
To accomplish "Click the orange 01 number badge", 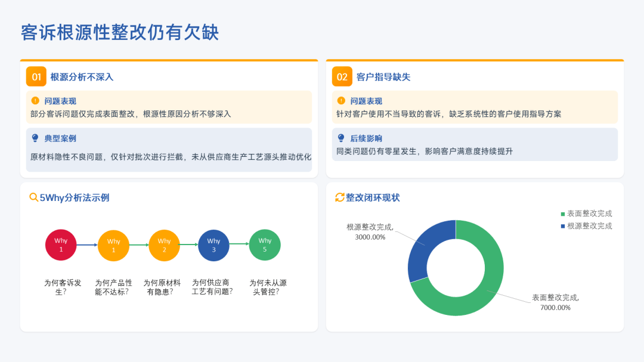I will 36,77.
